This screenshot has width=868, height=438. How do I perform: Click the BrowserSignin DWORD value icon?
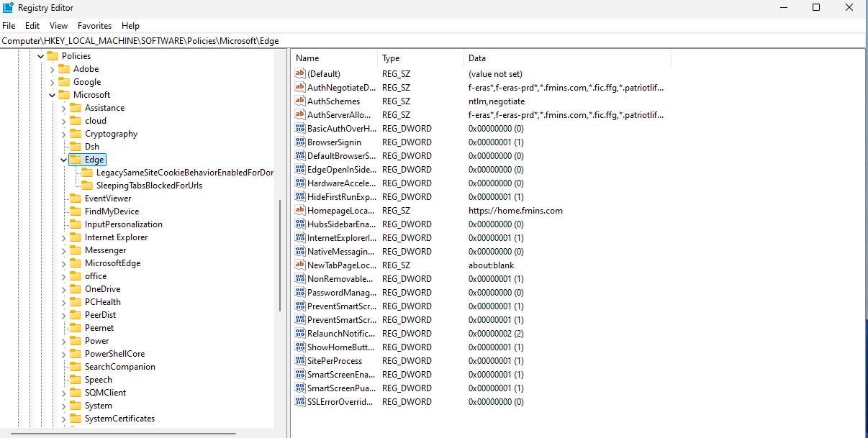point(300,142)
